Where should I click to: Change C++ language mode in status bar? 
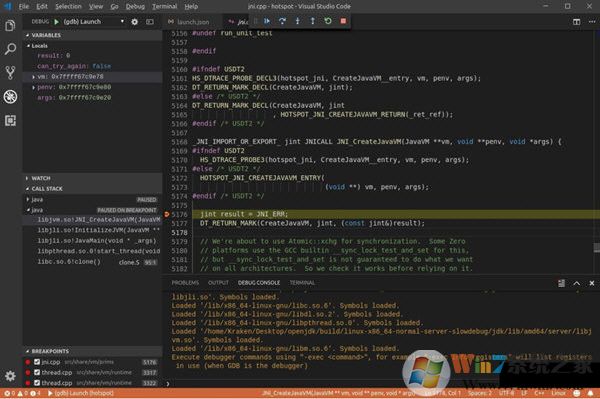click(539, 393)
